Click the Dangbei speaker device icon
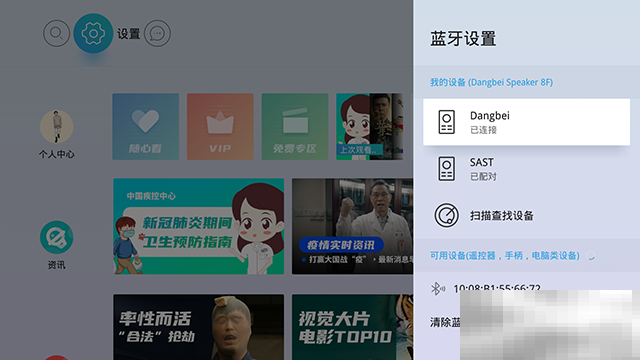 447,122
